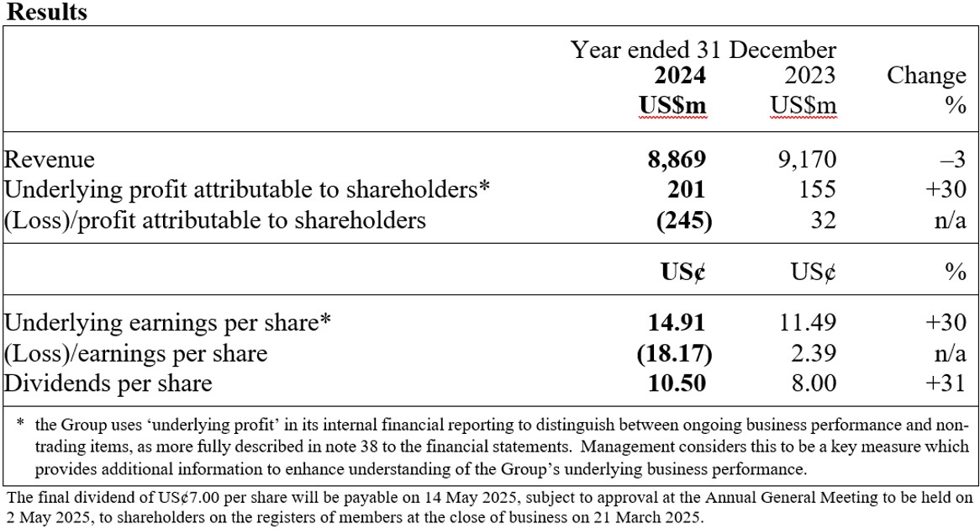Viewport: 980px width, 529px height.
Task: Select the "Year ended 31 December" header
Action: 703,50
